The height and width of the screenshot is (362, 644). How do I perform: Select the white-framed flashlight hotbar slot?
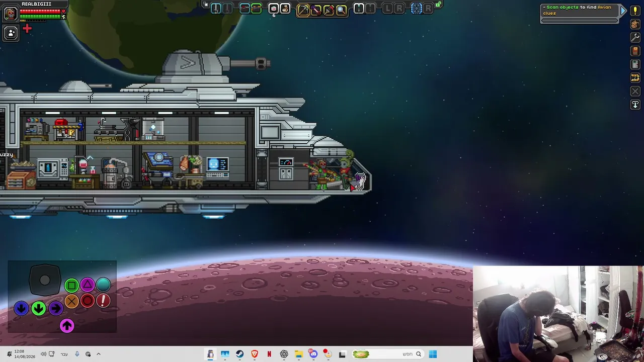point(359,8)
